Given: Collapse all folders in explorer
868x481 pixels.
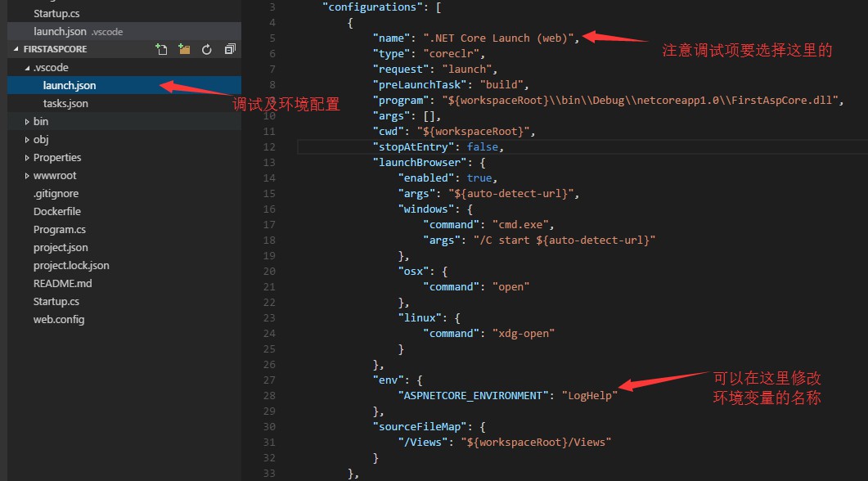Looking at the screenshot, I should (x=230, y=50).
